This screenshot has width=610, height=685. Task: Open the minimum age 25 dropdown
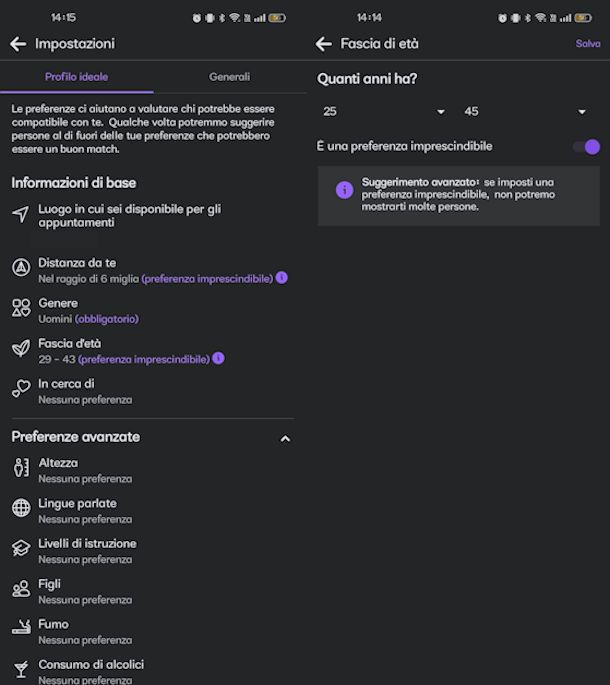[384, 112]
